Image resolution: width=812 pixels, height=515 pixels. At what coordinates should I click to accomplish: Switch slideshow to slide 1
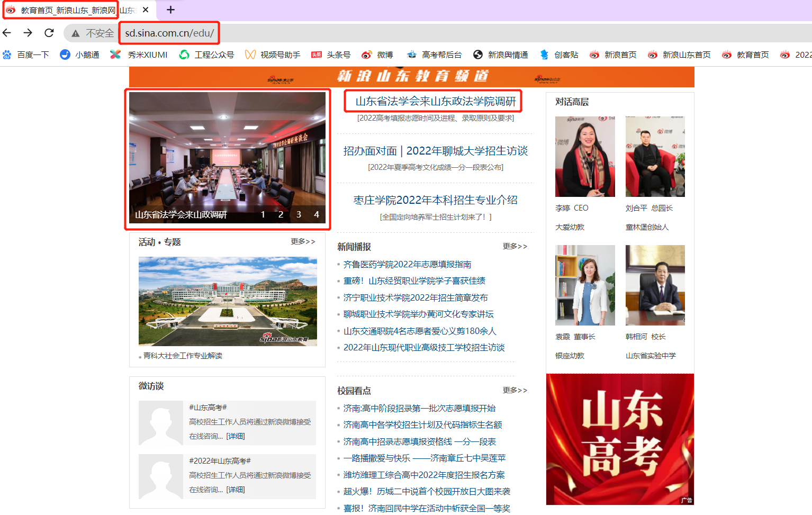pyautogui.click(x=263, y=214)
